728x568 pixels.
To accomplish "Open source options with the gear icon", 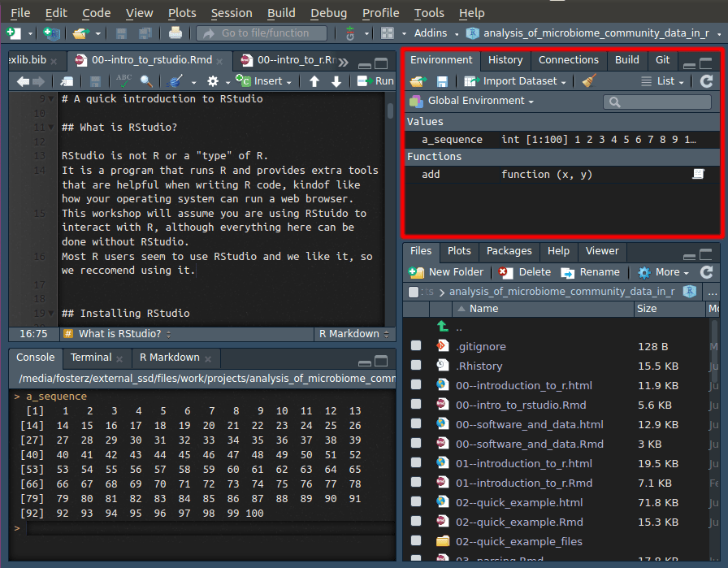I will [x=213, y=81].
